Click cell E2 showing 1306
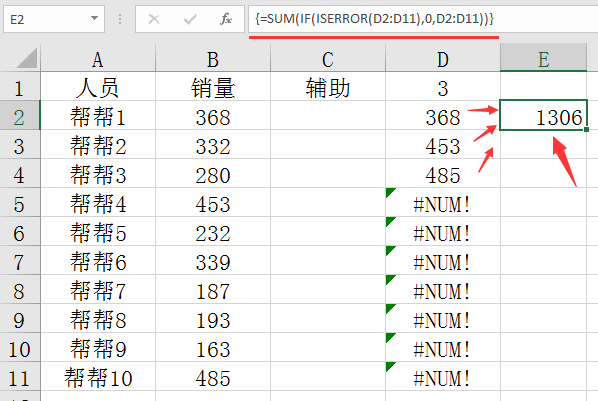The image size is (598, 401). click(x=543, y=116)
